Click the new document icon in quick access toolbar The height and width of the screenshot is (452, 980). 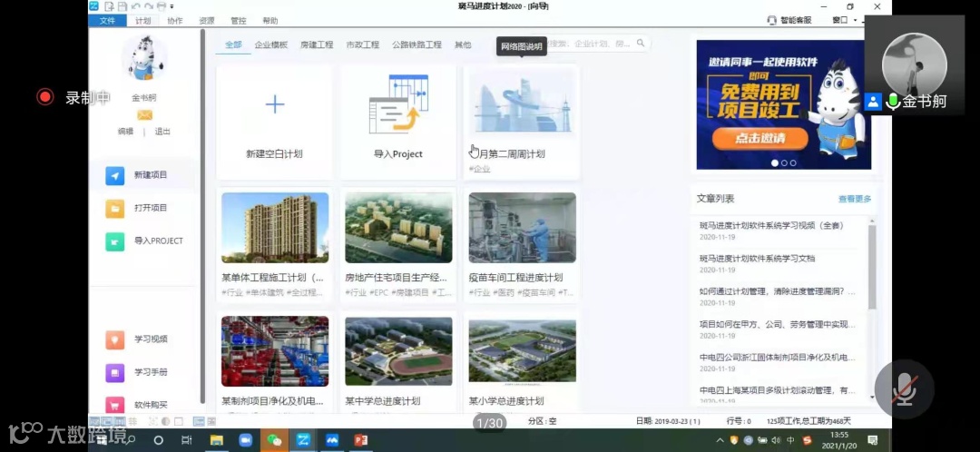[x=109, y=6]
